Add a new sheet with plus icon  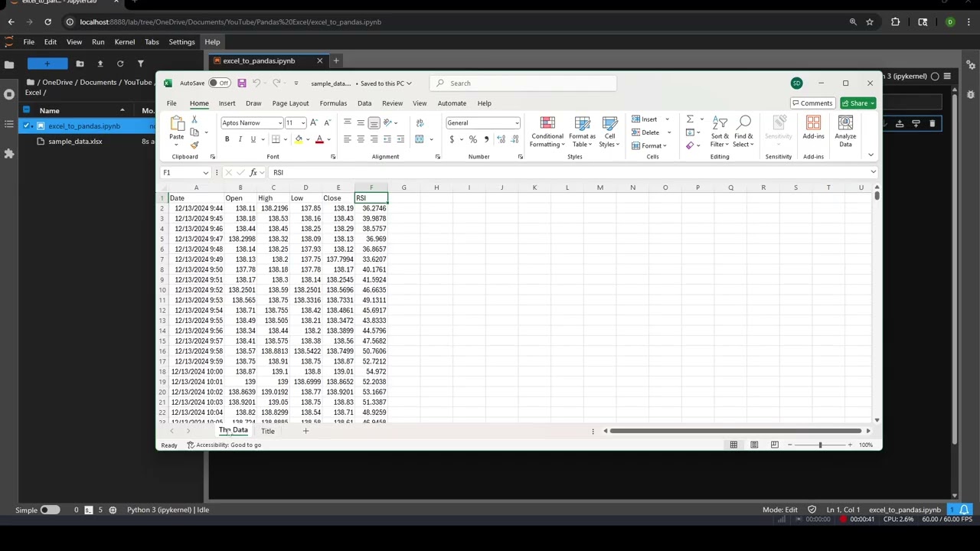pos(305,431)
